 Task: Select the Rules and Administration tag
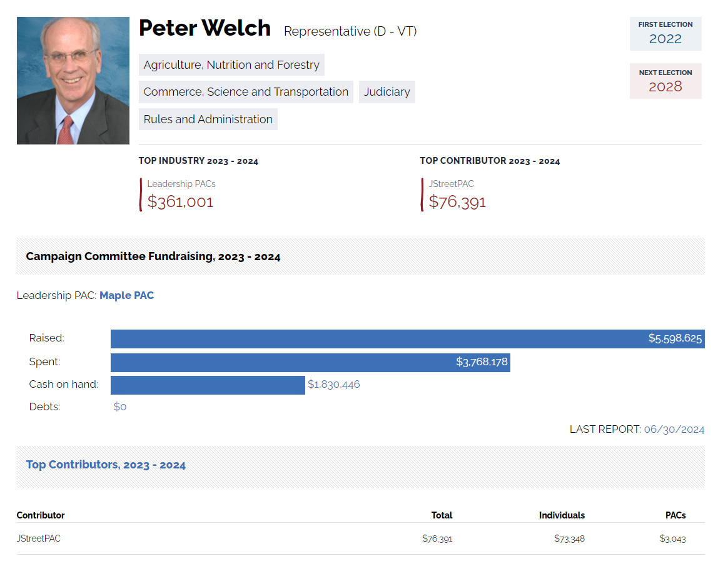click(x=208, y=119)
